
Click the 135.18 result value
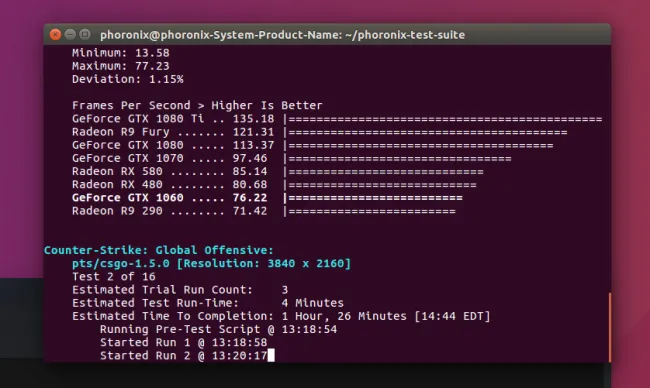tap(253, 119)
